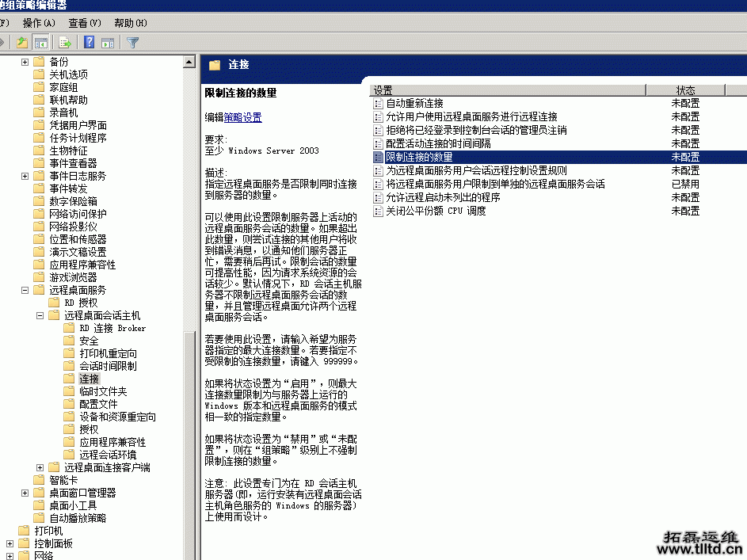Open the 帮助(H) menu
The width and height of the screenshot is (747, 560).
pos(129,23)
